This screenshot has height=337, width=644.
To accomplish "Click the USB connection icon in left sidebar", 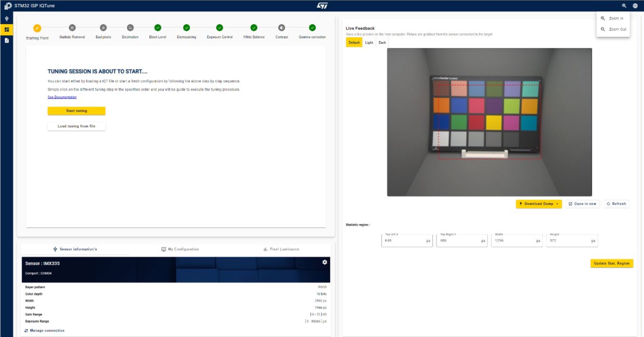I will tap(7, 19).
